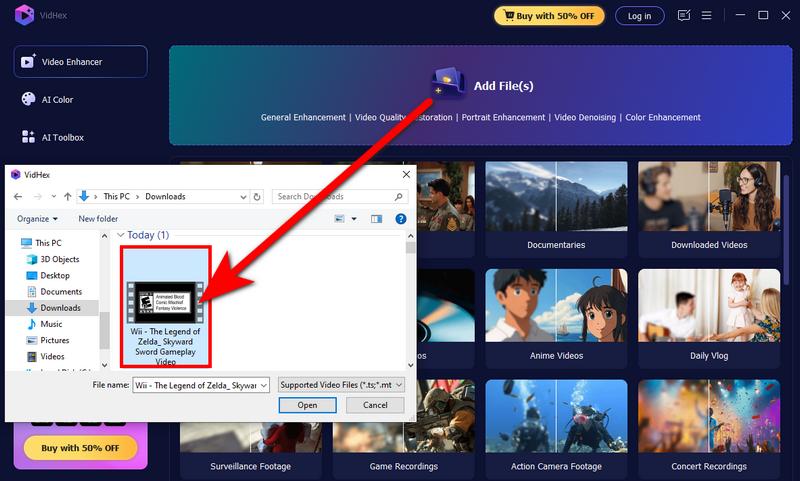Open the view options dropdown arrow

click(x=354, y=219)
